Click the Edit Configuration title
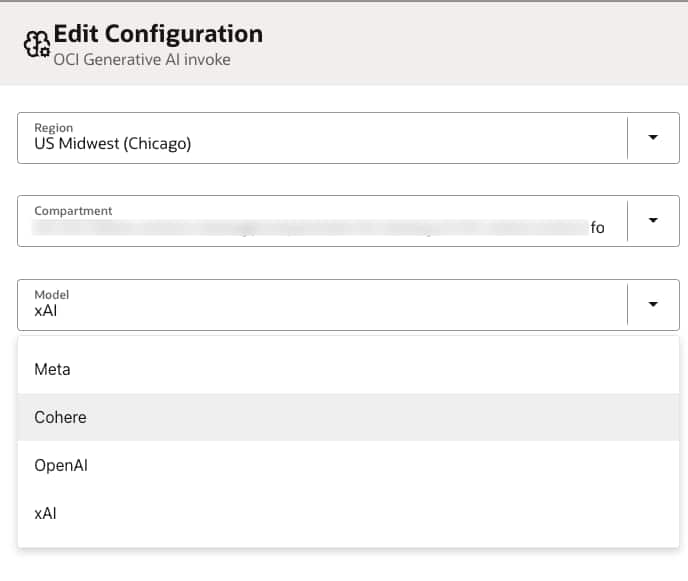The image size is (688, 581). click(x=158, y=33)
